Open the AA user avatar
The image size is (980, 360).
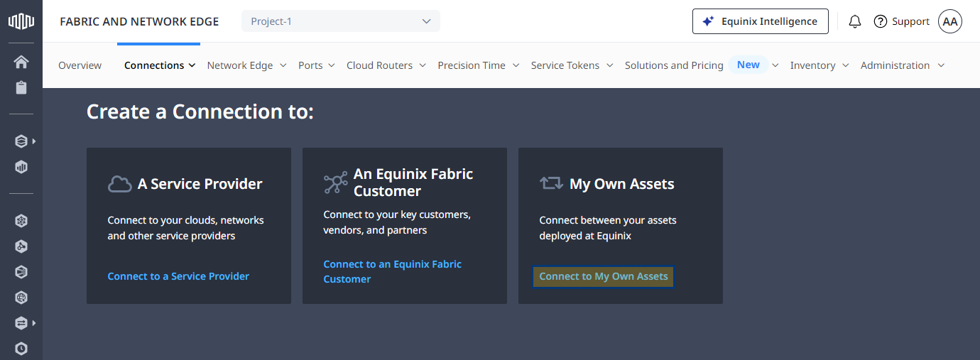(950, 21)
